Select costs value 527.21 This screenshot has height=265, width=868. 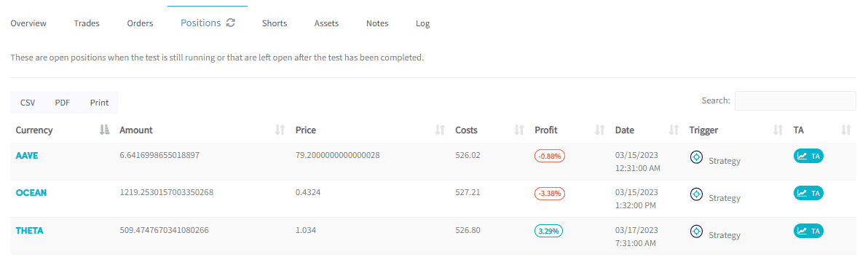pos(467,192)
